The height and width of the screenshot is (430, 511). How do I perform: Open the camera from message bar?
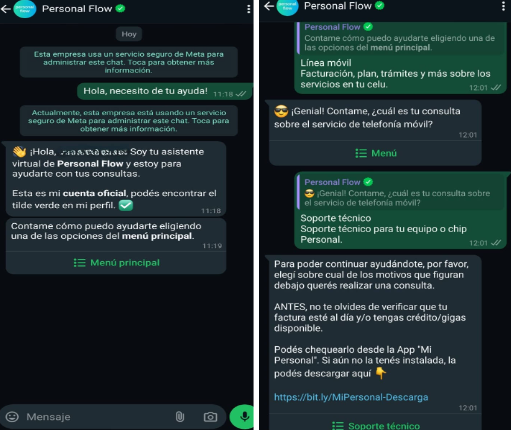point(210,417)
